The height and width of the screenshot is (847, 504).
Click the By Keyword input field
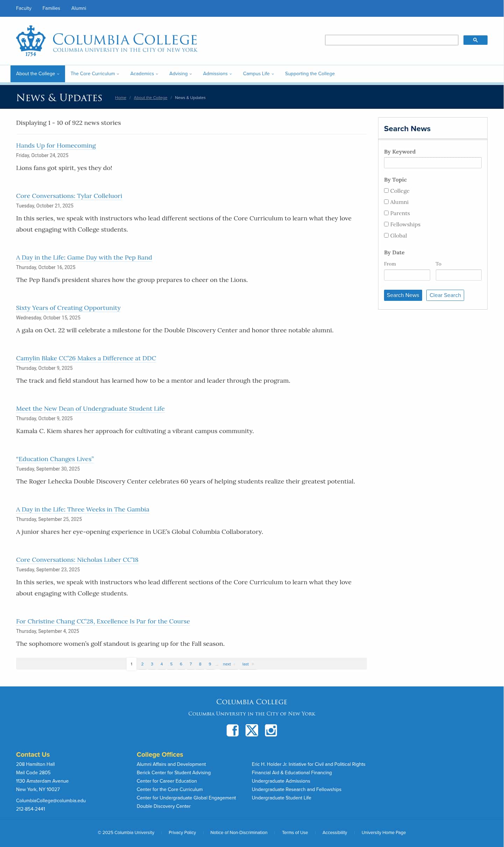(x=432, y=163)
